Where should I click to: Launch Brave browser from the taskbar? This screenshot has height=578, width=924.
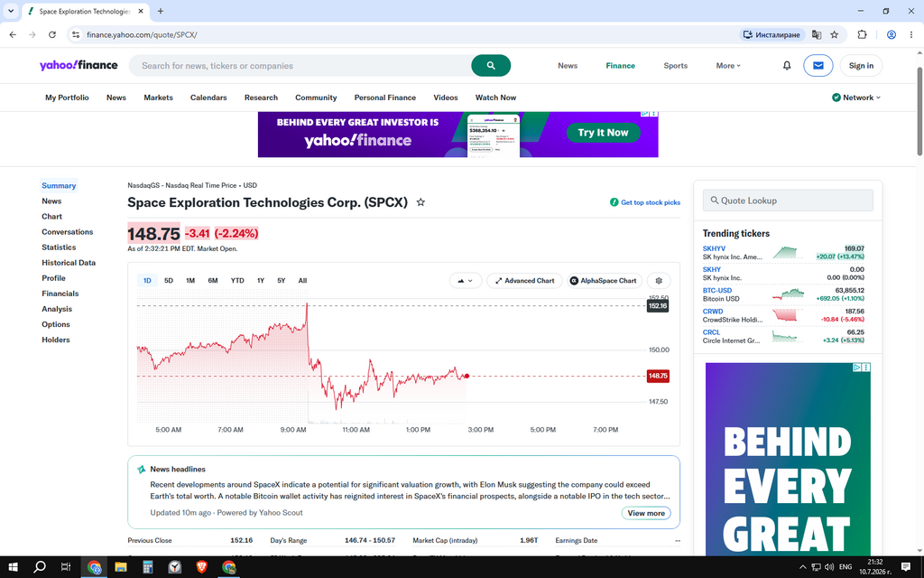pos(201,567)
